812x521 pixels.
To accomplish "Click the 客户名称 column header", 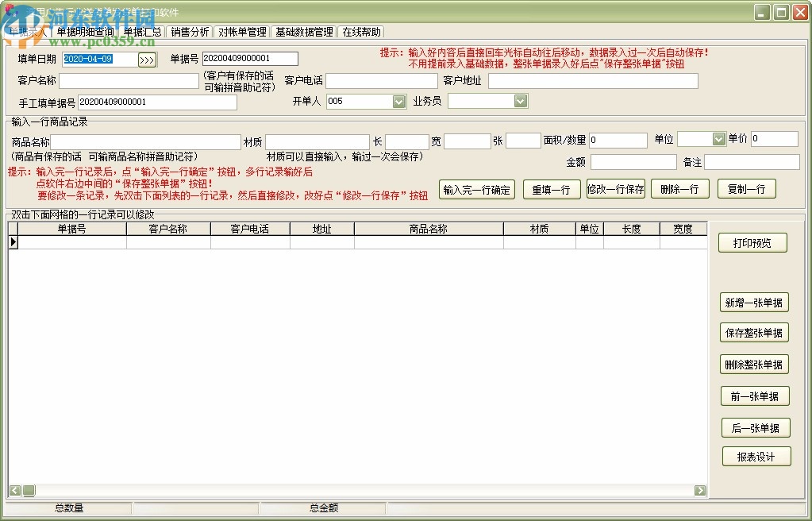I will click(x=168, y=229).
